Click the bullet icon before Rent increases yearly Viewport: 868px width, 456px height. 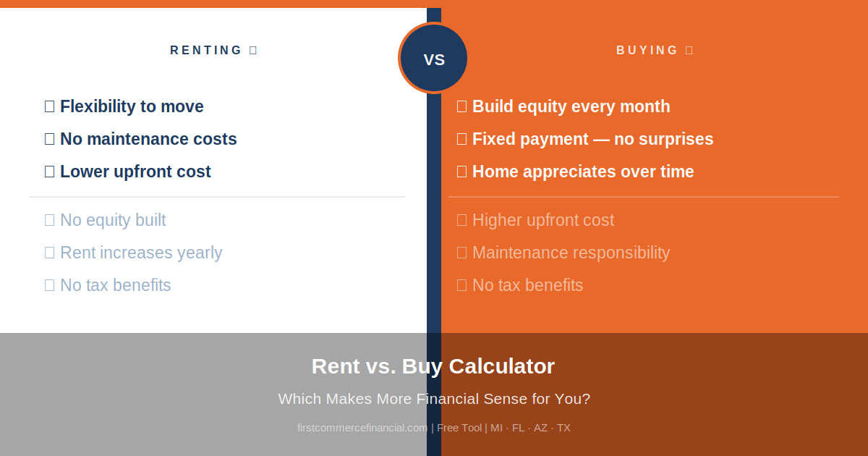click(49, 253)
